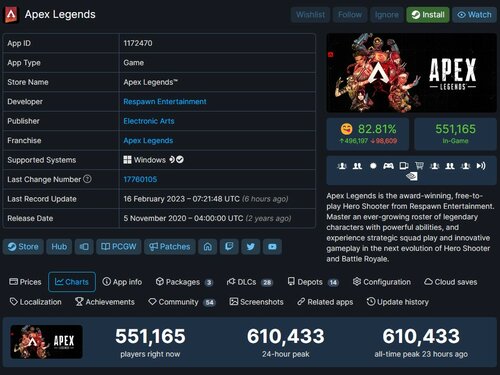Open the Packages tab
The width and height of the screenshot is (500, 375).
tap(184, 282)
